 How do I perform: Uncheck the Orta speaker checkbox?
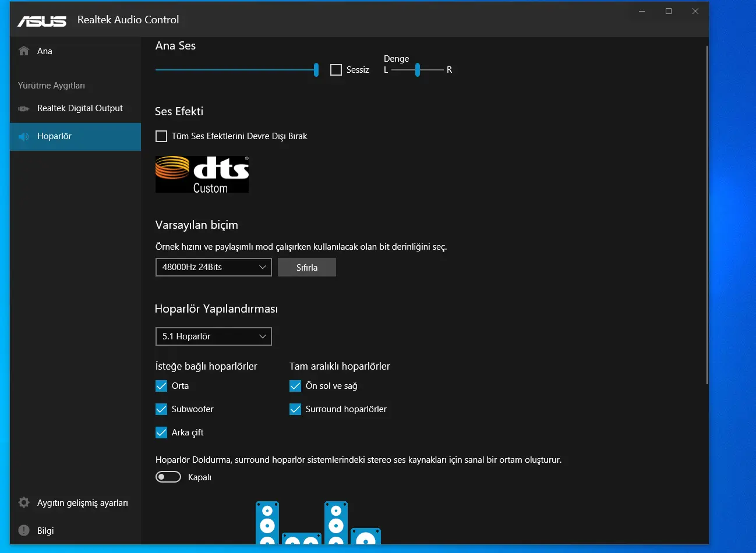coord(161,386)
